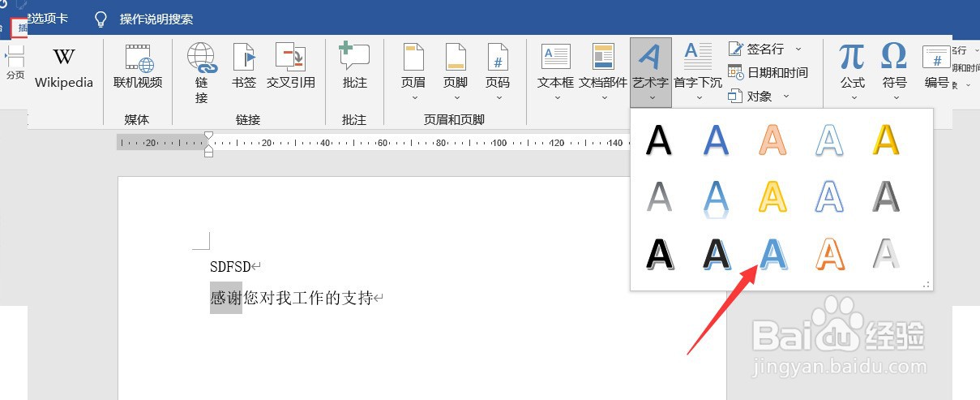This screenshot has width=980, height=400.
Task: Click the 操作说明搜索 search box
Action: coord(156,19)
